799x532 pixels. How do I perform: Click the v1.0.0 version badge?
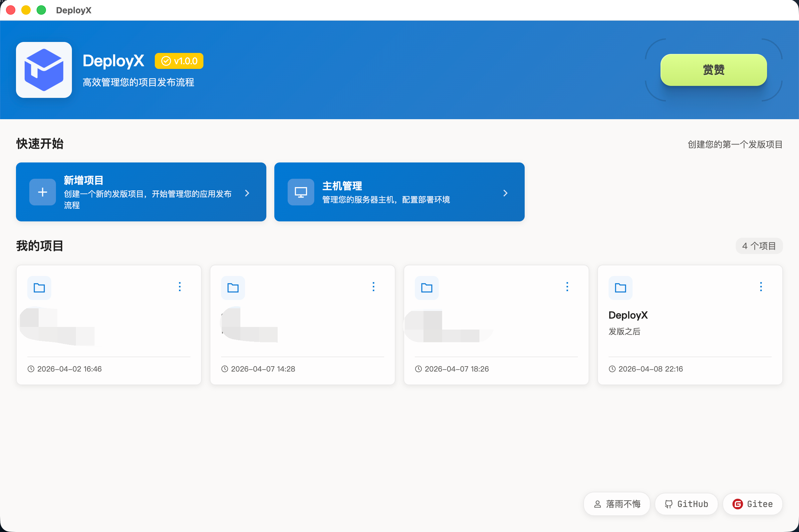pyautogui.click(x=179, y=61)
